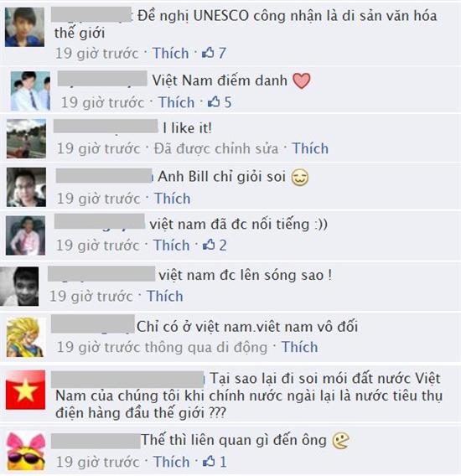
Task: Click the pacman emoji in last comment
Action: 341,441
